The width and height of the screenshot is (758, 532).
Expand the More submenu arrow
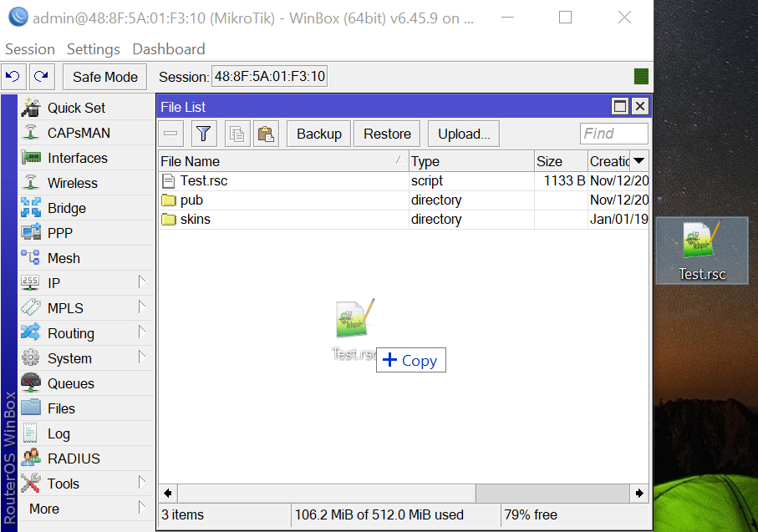[x=141, y=507]
